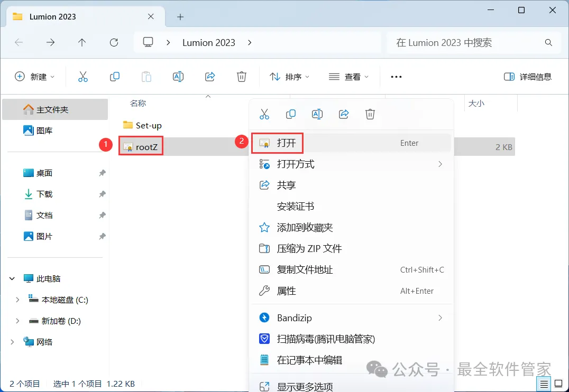569x392 pixels.
Task: Go back with the left arrow
Action: tap(19, 42)
